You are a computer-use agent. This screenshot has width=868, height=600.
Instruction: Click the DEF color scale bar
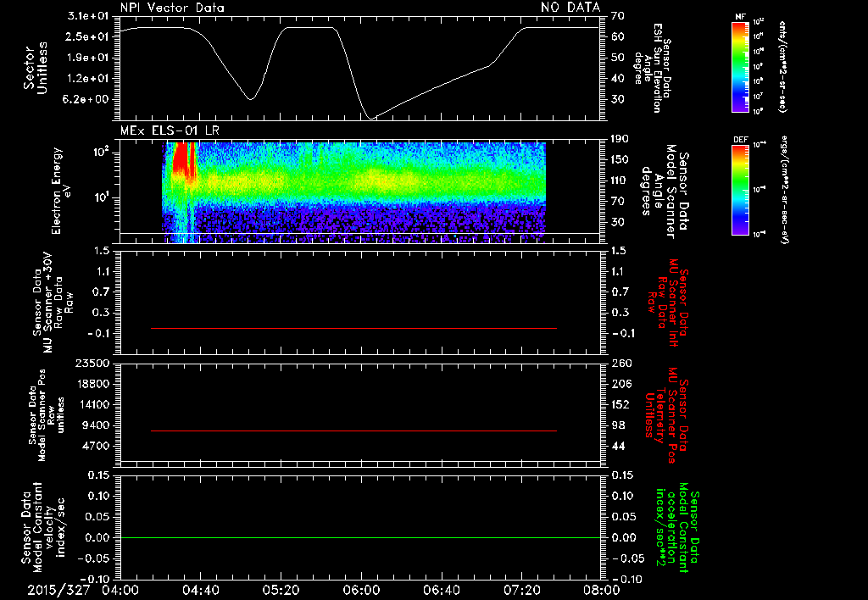pyautogui.click(x=740, y=190)
